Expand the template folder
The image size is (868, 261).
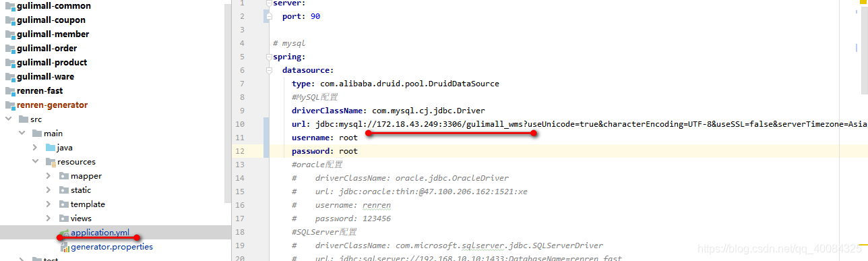pyautogui.click(x=49, y=204)
